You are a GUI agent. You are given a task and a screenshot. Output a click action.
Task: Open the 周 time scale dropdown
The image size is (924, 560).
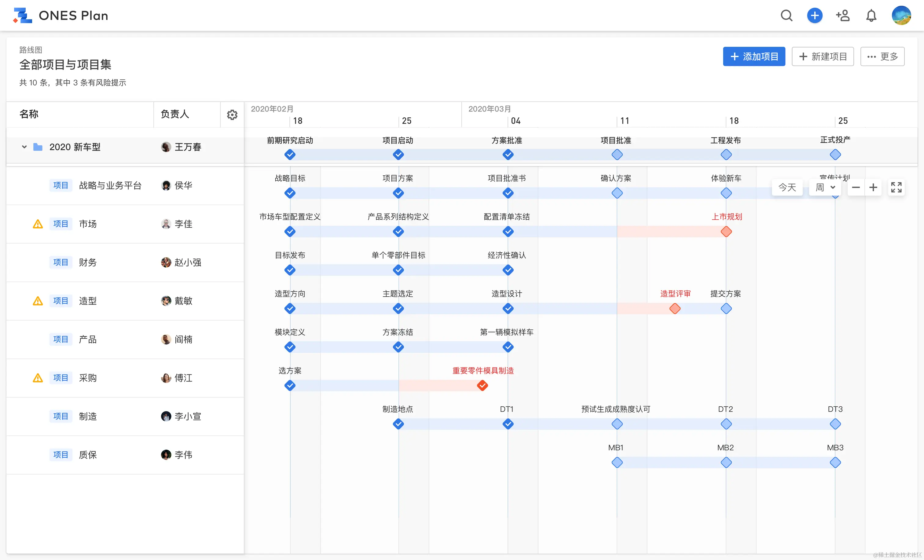pos(825,187)
